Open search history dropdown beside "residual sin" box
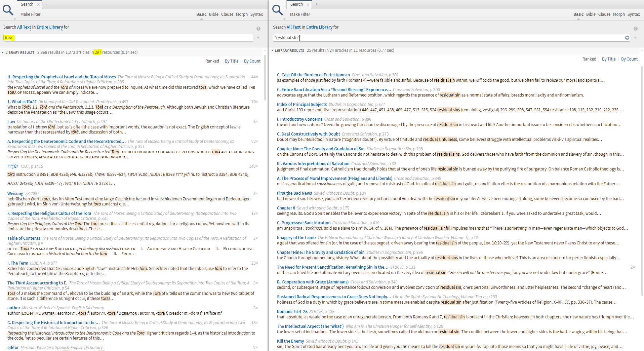This screenshot has height=351, width=644. tap(635, 38)
